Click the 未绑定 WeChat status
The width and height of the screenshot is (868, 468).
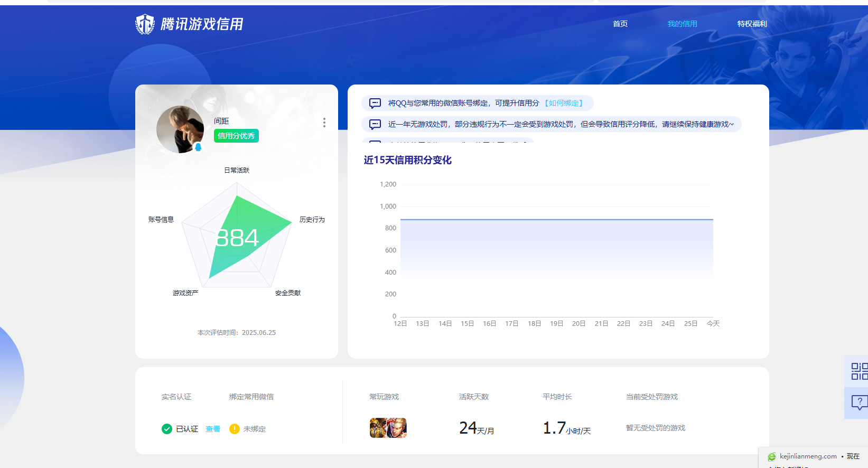point(255,429)
